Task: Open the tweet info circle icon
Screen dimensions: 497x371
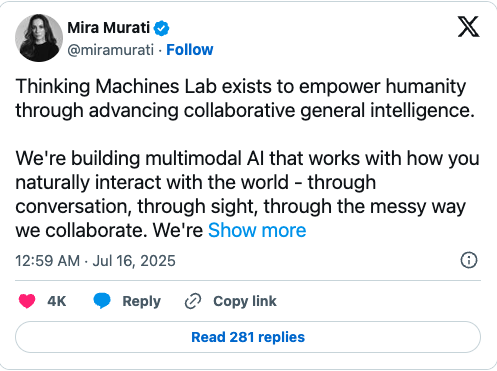Action: click(469, 260)
